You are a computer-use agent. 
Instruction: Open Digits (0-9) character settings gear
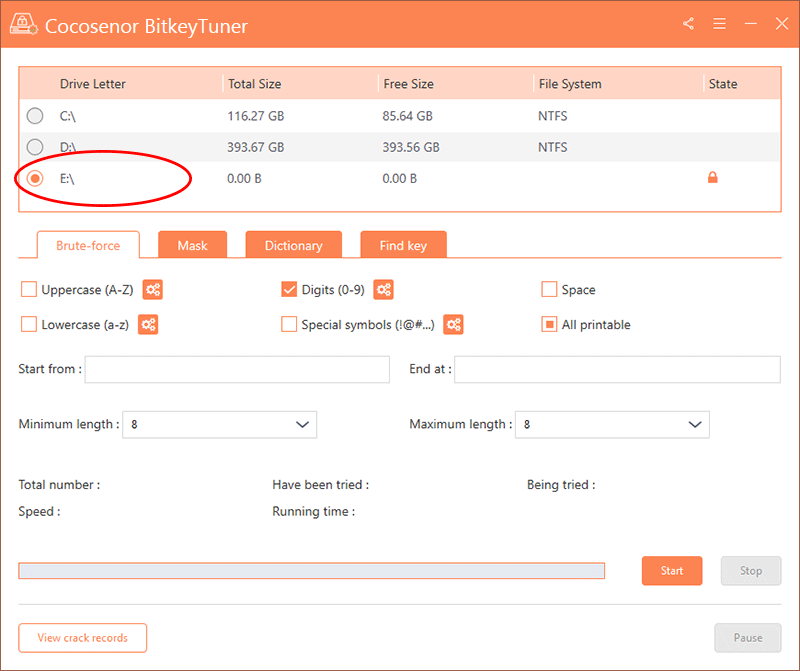pyautogui.click(x=384, y=289)
